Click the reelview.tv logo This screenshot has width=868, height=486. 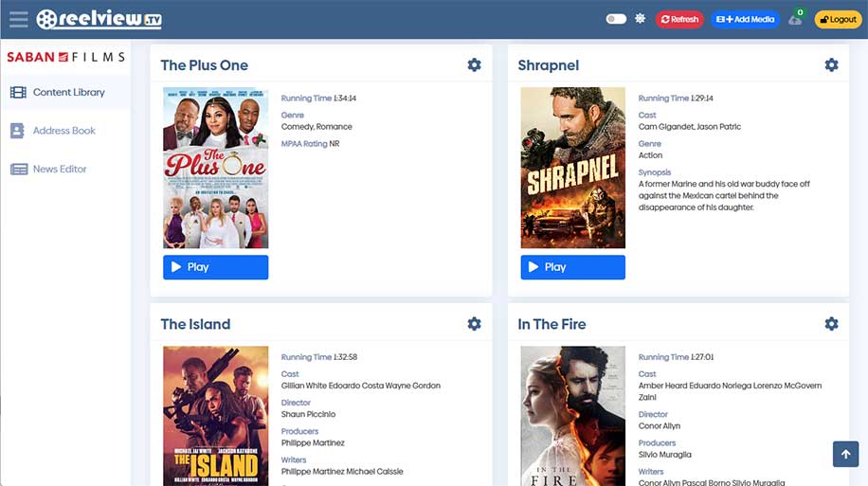tap(99, 19)
